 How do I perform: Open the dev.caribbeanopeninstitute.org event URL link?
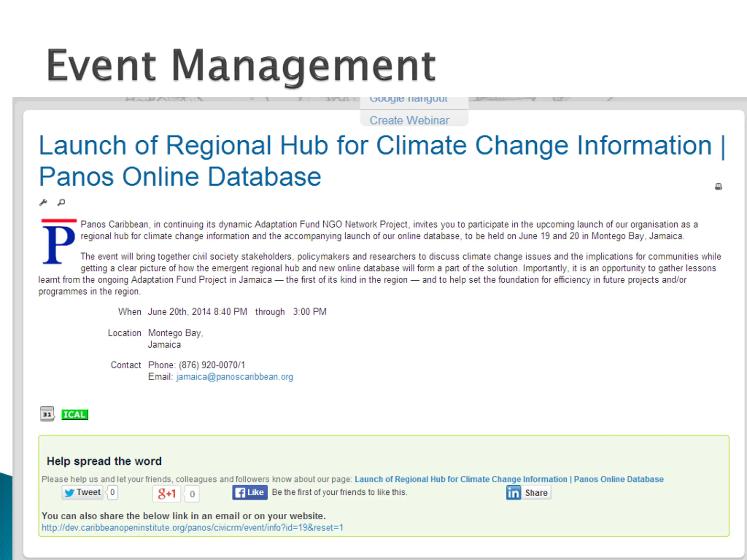click(x=193, y=528)
